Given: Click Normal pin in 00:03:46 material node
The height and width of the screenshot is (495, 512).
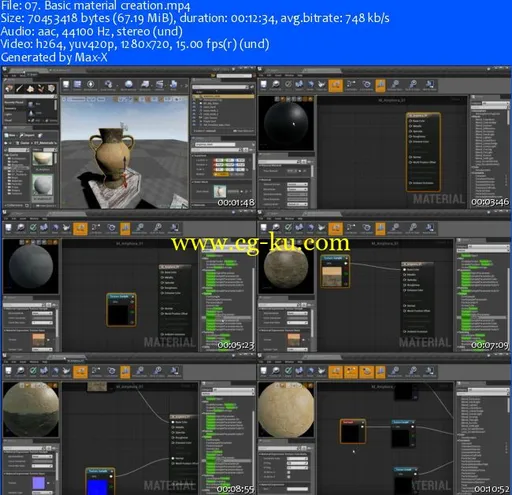Looking at the screenshot, I should [x=411, y=157].
